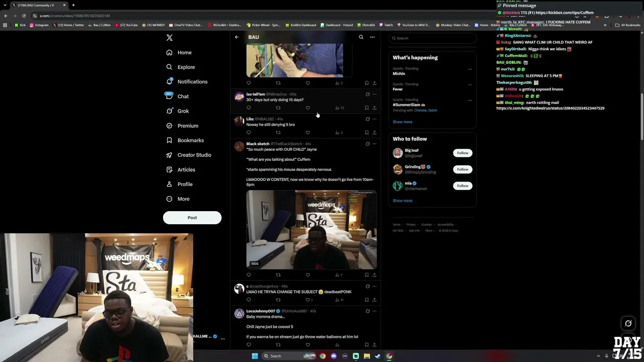
Task: Follow Grinding account
Action: click(x=462, y=169)
